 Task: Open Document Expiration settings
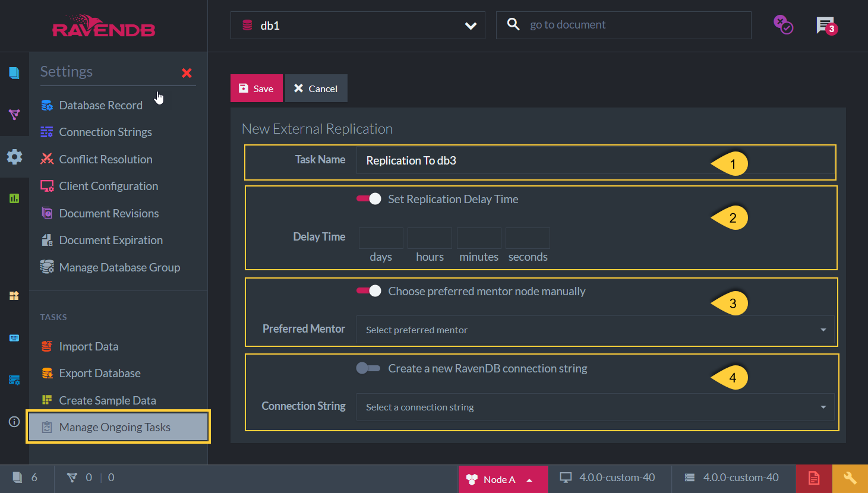[111, 240]
